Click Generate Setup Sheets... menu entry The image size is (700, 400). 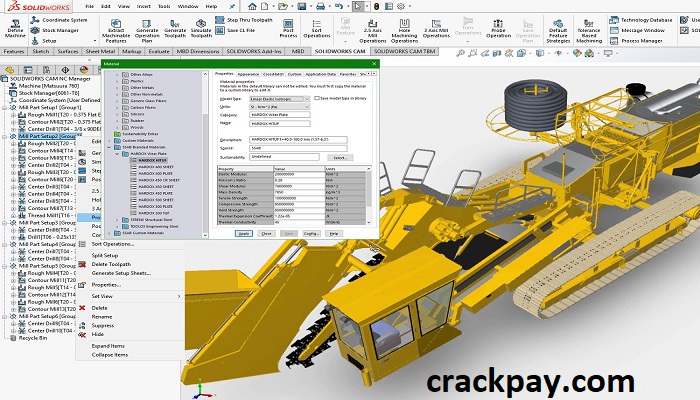[121, 273]
